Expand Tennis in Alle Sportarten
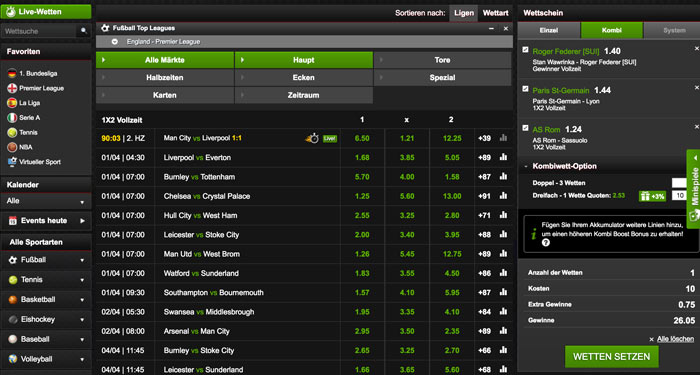Viewport: 700px width, 375px height. pos(82,280)
